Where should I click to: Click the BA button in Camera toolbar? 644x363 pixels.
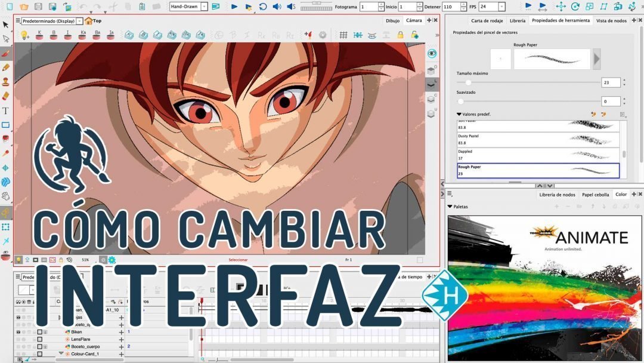(x=97, y=35)
